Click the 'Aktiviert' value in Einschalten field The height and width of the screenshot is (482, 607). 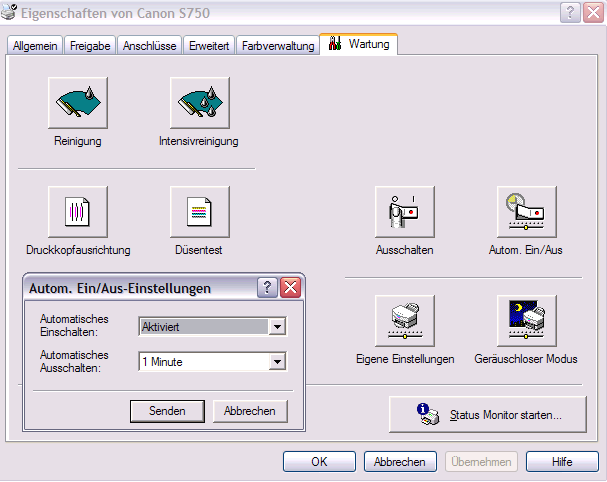[x=204, y=327]
